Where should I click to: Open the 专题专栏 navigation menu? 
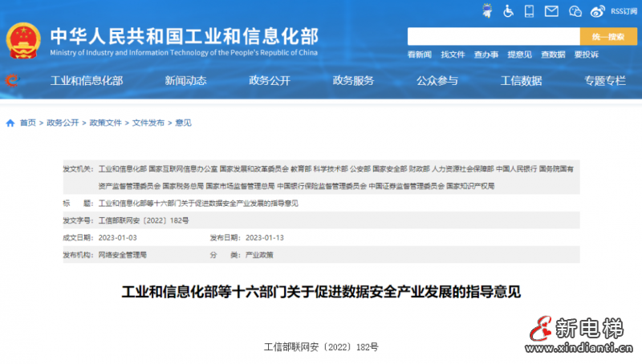click(605, 80)
